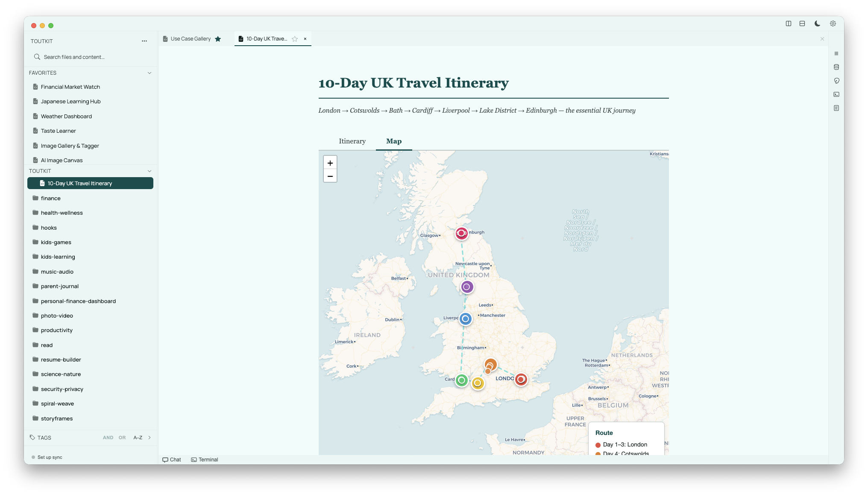
Task: Open the security-privacy folder
Action: (91, 389)
